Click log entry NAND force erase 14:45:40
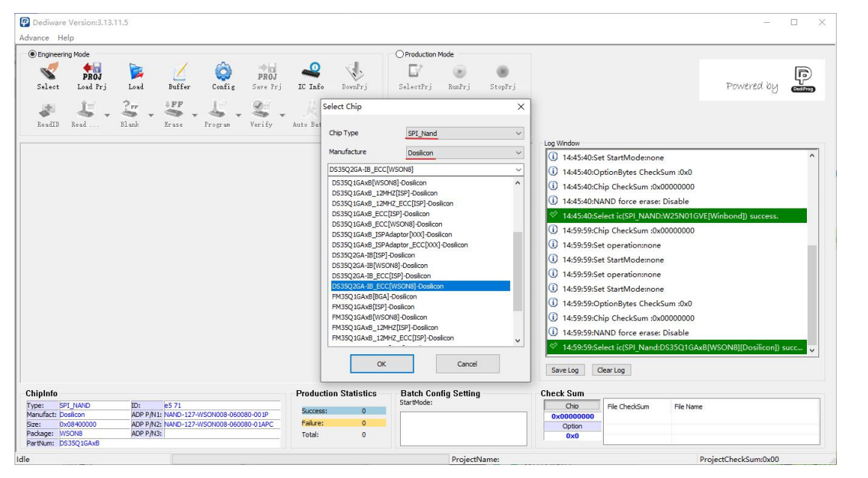This screenshot has width=868, height=478. [676, 201]
